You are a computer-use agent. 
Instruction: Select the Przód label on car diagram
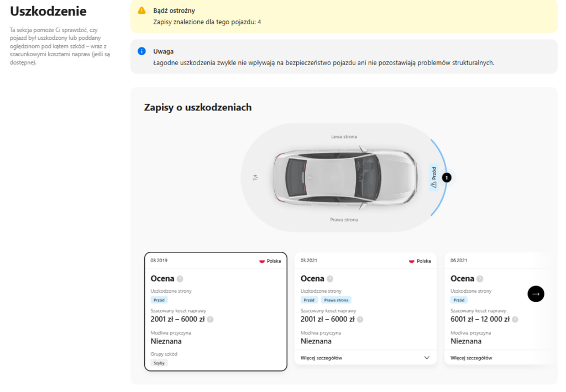tap(434, 177)
